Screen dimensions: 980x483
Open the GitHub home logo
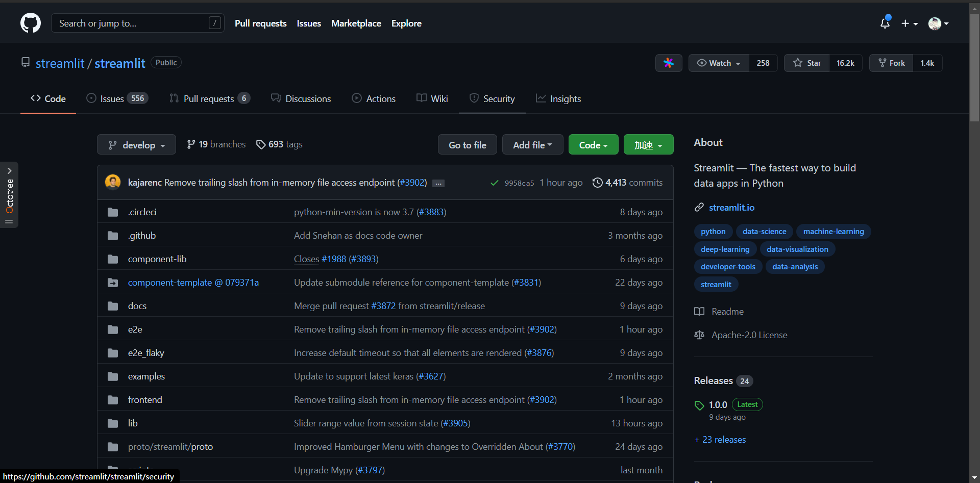(x=31, y=23)
